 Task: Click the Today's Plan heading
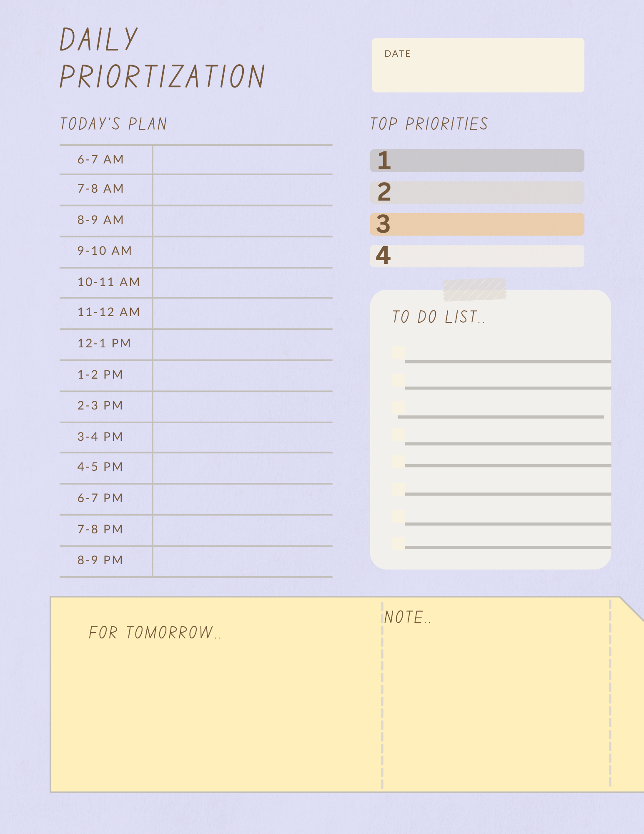(x=113, y=124)
